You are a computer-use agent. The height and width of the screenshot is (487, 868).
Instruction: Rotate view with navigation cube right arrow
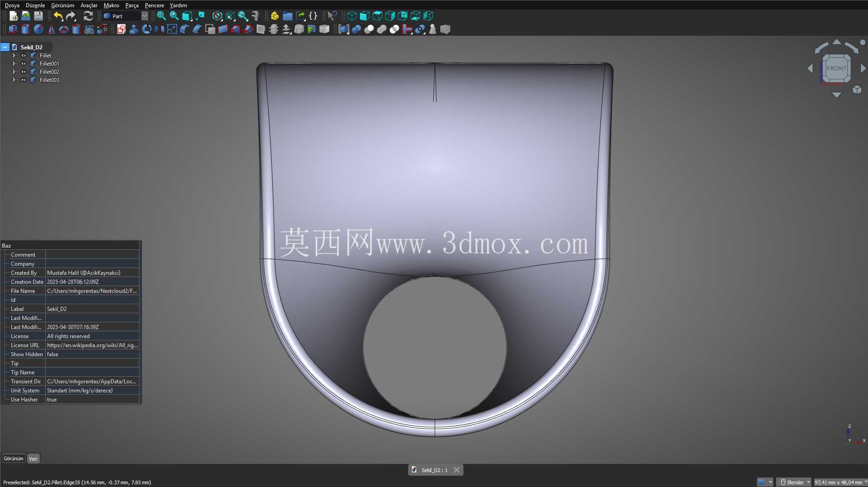point(863,68)
